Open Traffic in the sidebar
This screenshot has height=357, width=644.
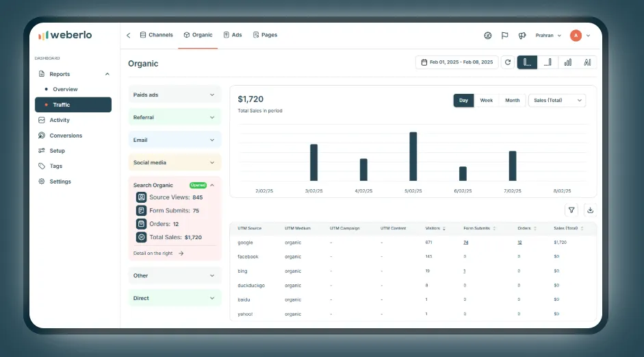coord(73,104)
